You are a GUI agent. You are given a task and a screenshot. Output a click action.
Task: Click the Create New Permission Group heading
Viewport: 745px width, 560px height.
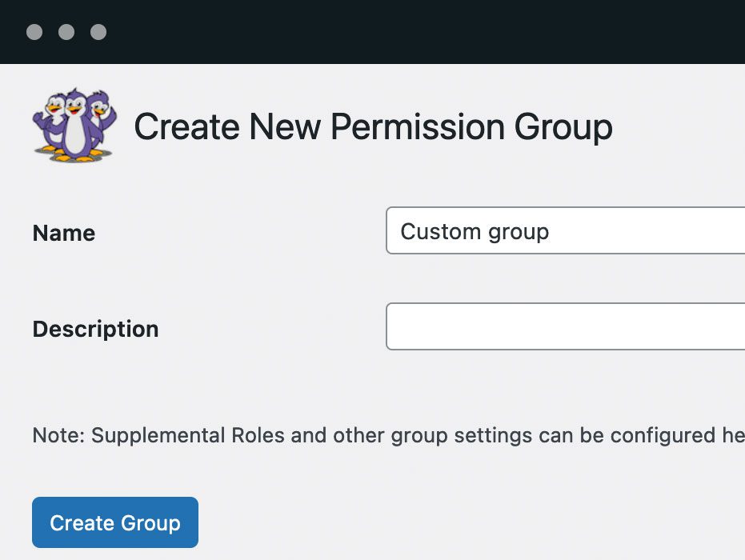point(373,127)
